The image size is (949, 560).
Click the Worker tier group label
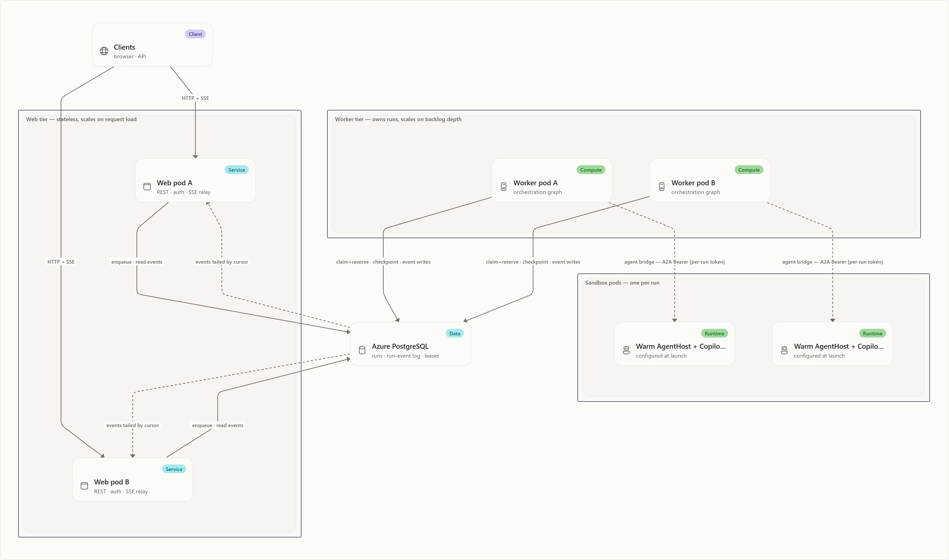(398, 119)
